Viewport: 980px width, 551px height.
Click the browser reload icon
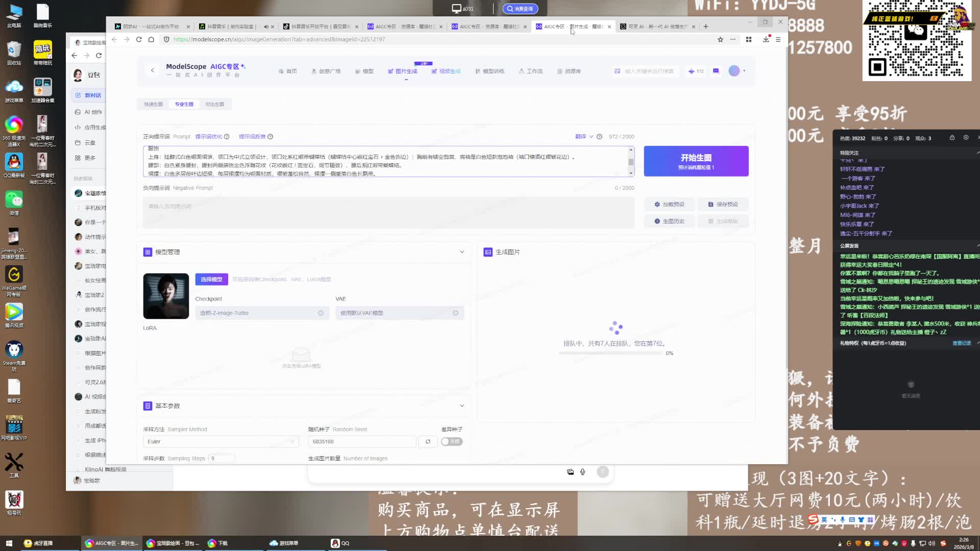click(139, 39)
